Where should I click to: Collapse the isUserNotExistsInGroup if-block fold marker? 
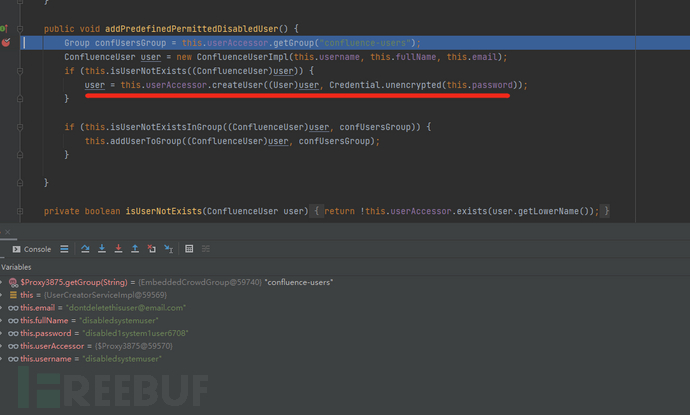(20, 127)
